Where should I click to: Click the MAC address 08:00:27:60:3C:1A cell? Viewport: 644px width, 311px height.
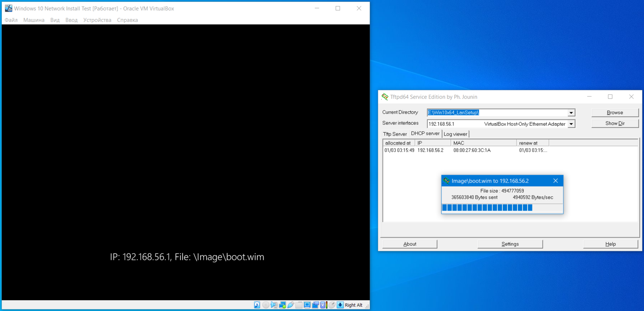point(472,151)
